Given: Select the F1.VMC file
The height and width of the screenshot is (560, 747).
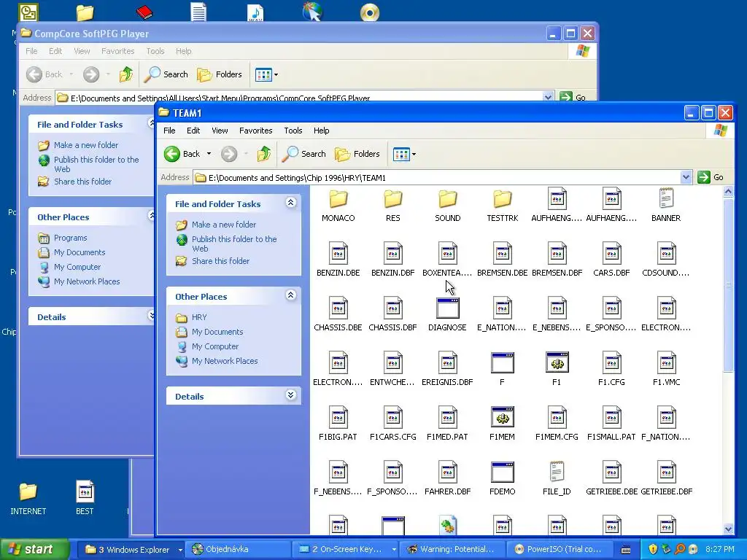Looking at the screenshot, I should pyautogui.click(x=666, y=370).
